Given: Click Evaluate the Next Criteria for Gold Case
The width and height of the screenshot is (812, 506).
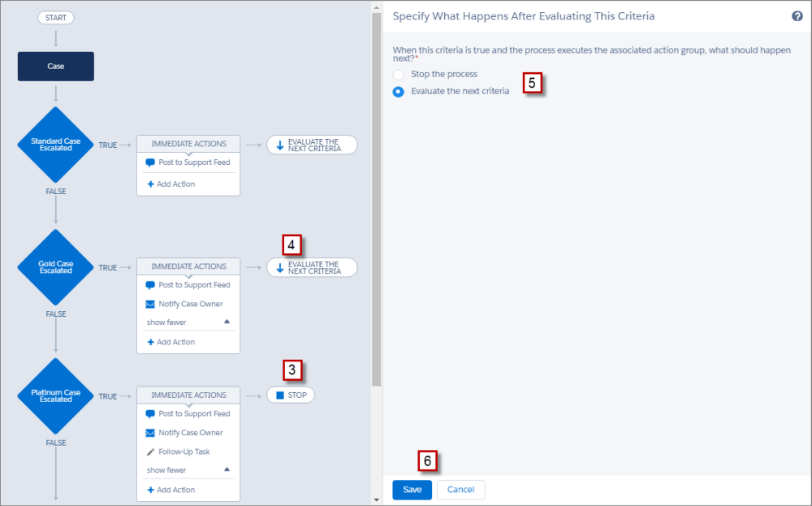Looking at the screenshot, I should point(312,268).
